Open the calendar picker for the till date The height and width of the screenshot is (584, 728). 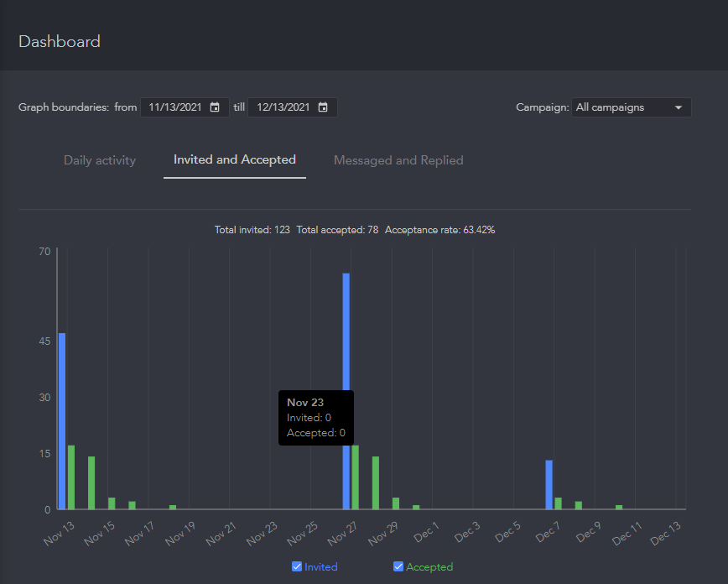pos(324,107)
